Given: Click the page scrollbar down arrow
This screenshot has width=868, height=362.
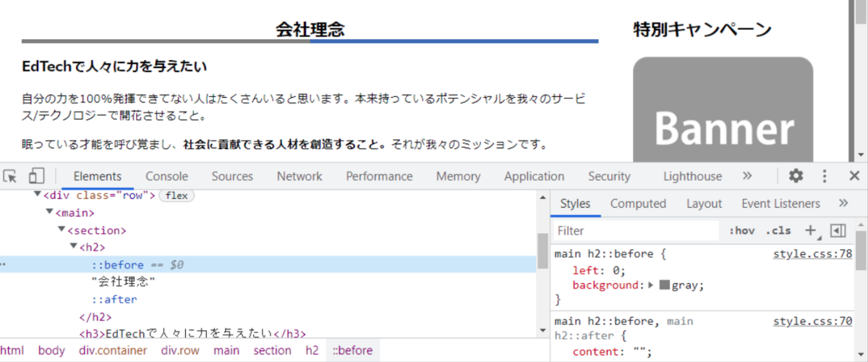Looking at the screenshot, I should (861, 154).
